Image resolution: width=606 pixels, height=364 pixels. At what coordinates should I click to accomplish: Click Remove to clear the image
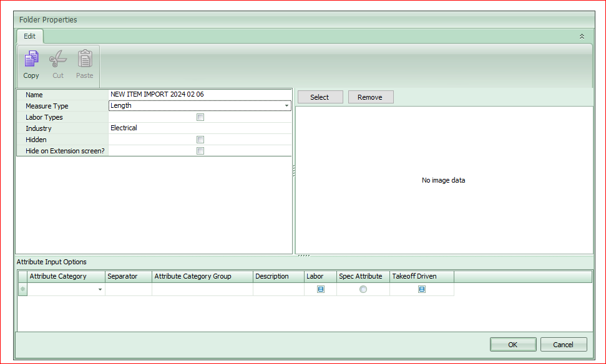(x=370, y=97)
